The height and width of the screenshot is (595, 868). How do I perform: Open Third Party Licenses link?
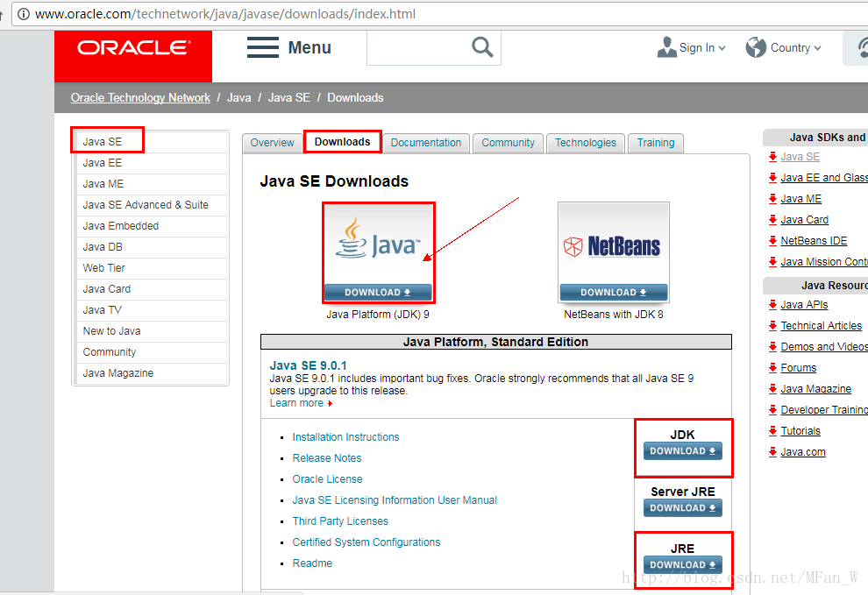(340, 521)
